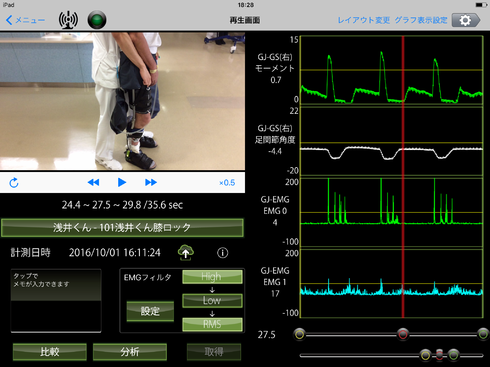Click the 取得 acquire button

[x=214, y=352]
